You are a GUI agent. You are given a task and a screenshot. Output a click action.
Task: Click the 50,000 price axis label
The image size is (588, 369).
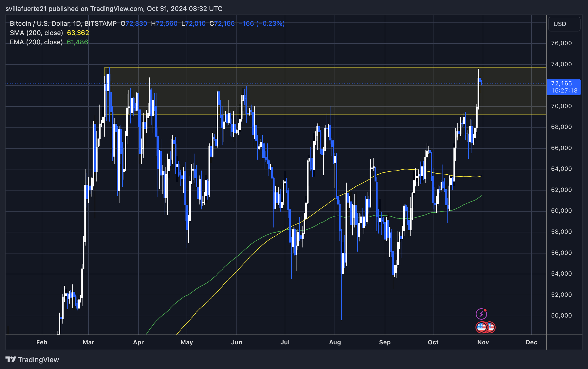click(x=561, y=316)
